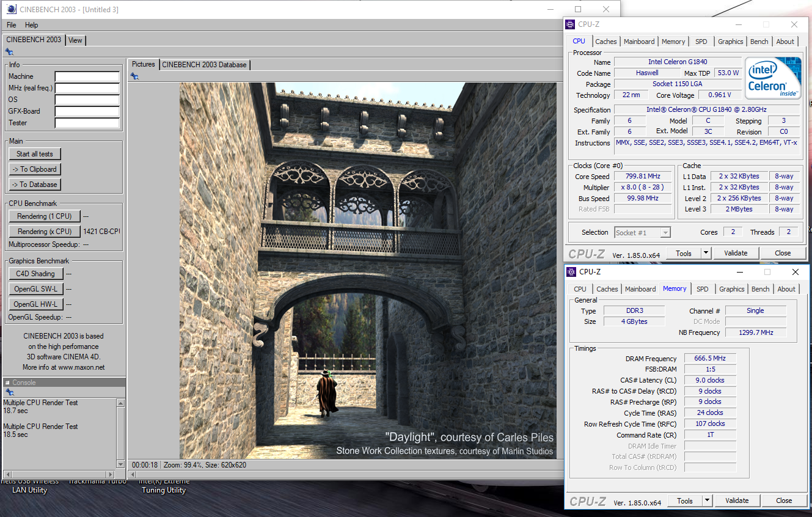Image resolution: width=812 pixels, height=517 pixels.
Task: Click the GFX-Board input field
Action: (87, 111)
